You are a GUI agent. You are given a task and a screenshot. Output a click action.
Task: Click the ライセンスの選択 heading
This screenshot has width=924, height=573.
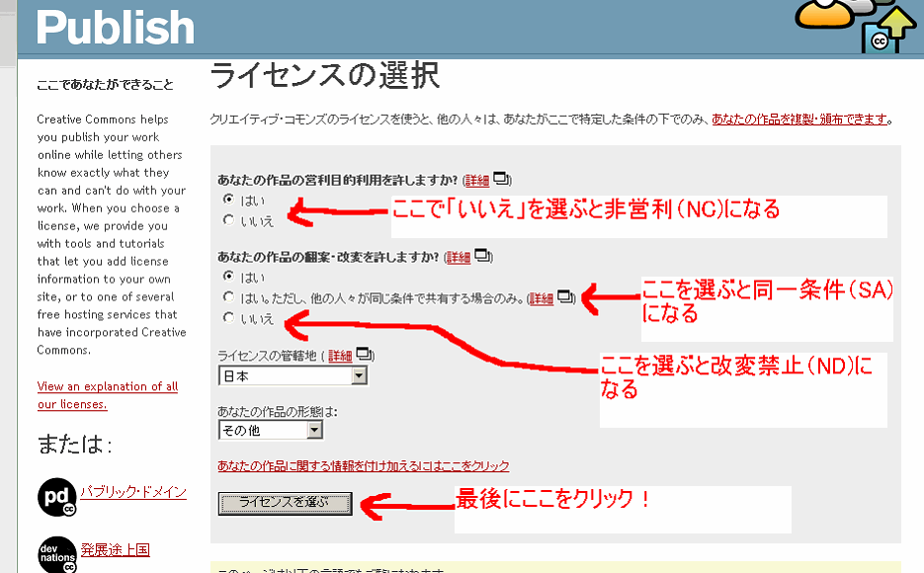point(325,76)
